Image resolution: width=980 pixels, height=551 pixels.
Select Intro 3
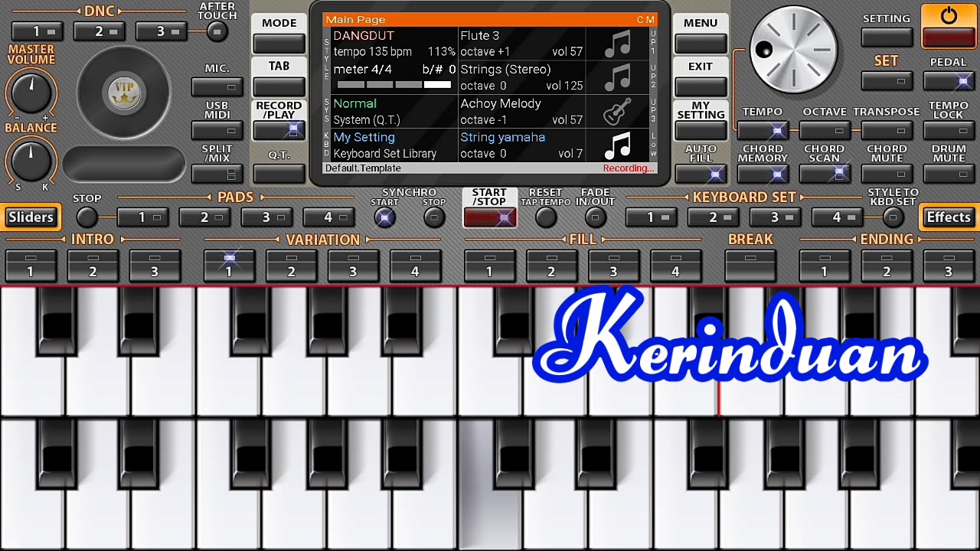pos(155,266)
